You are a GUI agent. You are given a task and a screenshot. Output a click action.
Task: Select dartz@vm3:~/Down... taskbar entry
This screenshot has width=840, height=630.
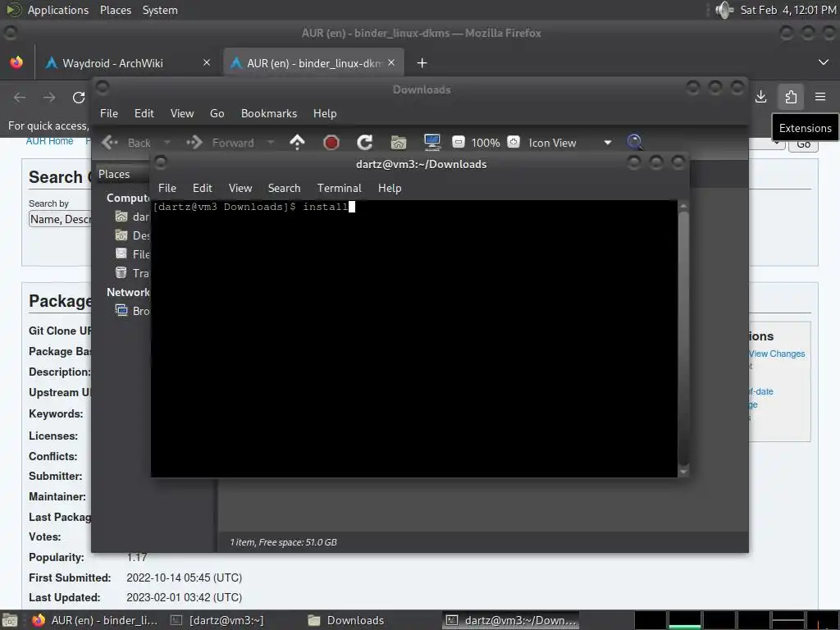pyautogui.click(x=511, y=620)
